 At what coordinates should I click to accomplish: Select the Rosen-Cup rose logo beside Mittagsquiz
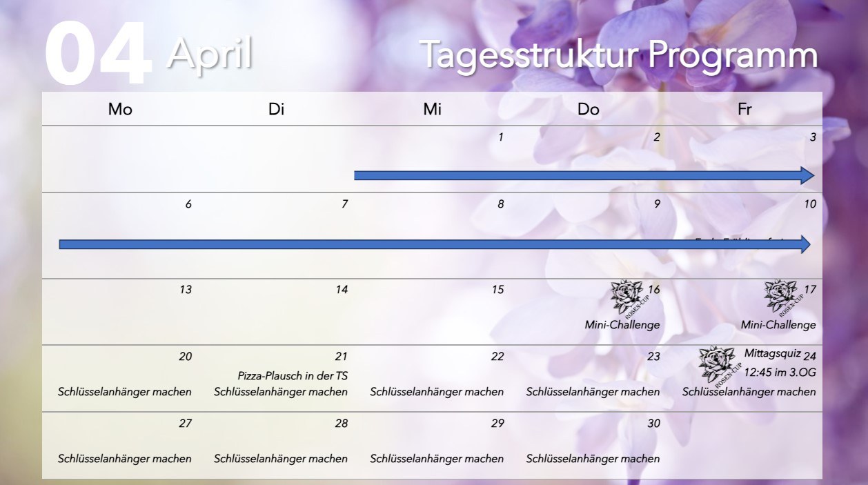pos(716,364)
